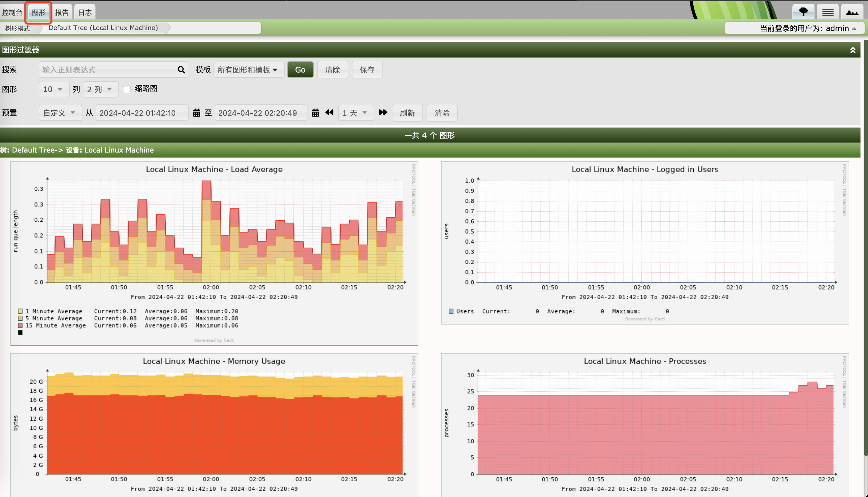Image resolution: width=868 pixels, height=497 pixels.
Task: Click 清除 next to Go button
Action: [332, 70]
